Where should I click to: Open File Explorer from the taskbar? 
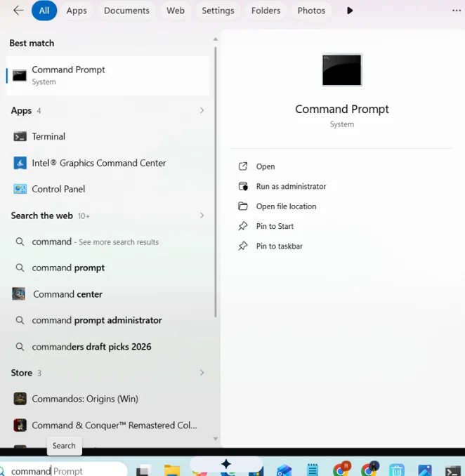(x=172, y=470)
